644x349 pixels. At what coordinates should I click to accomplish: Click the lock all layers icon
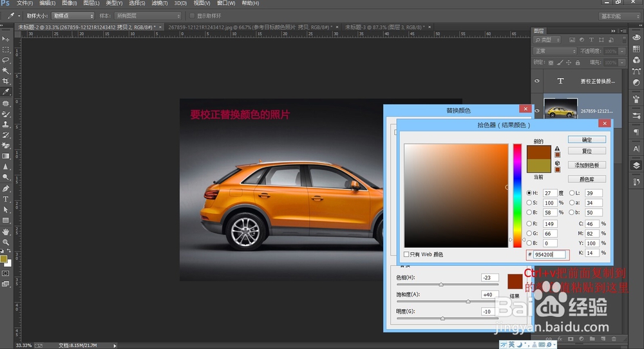[578, 62]
